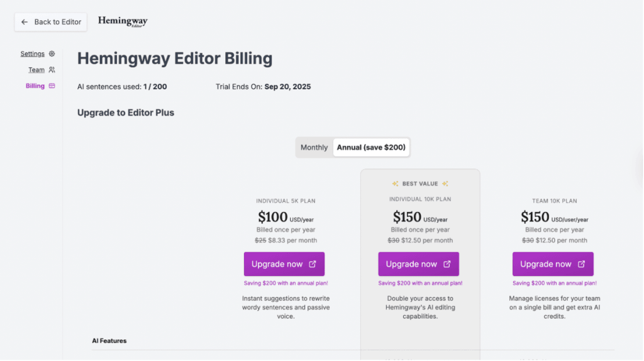This screenshot has height=361, width=644.
Task: Click the Team people icon in sidebar
Action: (x=52, y=70)
